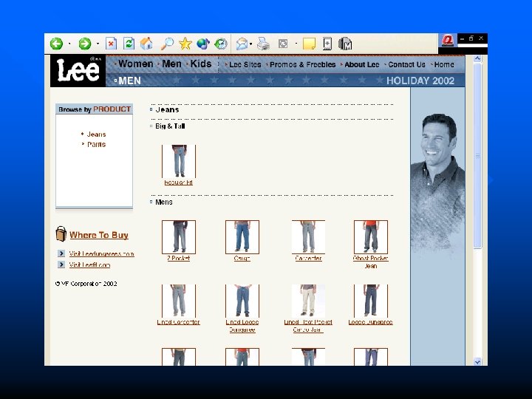Click the Regular Fit jeans thumbnail

179,161
